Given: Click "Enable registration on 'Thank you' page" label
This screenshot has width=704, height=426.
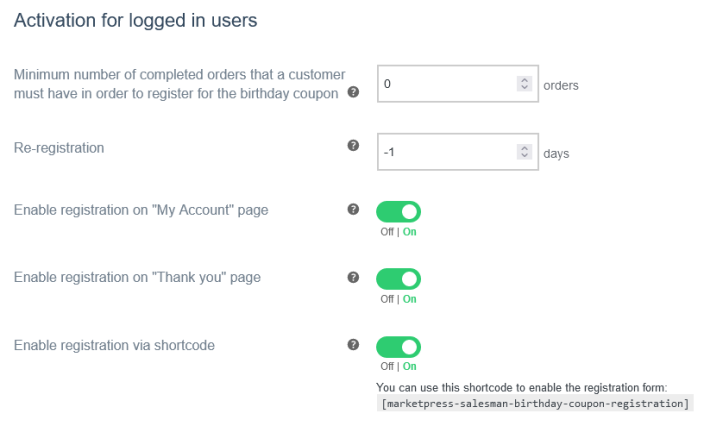Looking at the screenshot, I should [137, 277].
